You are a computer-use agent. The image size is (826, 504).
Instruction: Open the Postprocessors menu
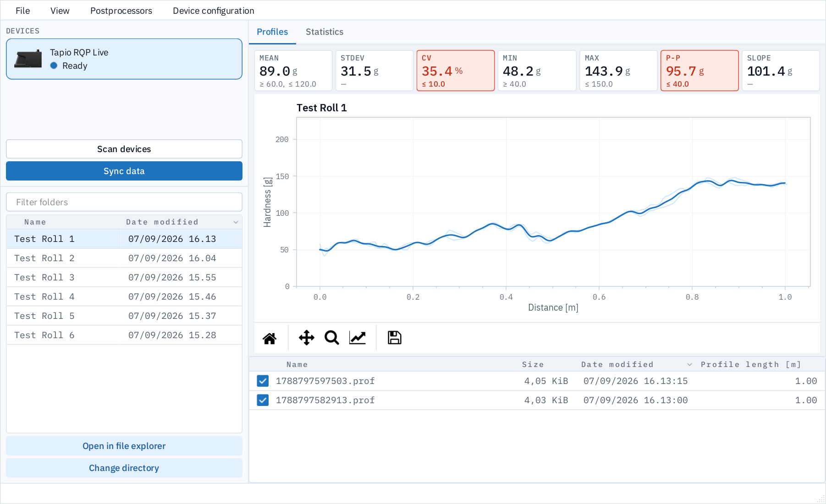(121, 11)
